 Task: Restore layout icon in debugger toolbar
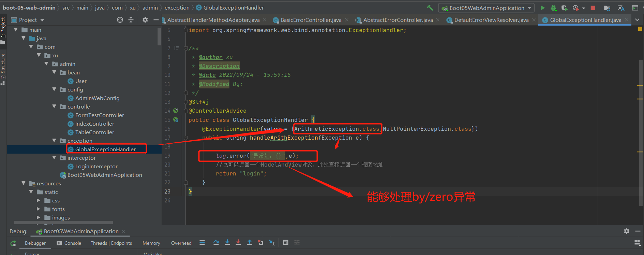point(637,243)
